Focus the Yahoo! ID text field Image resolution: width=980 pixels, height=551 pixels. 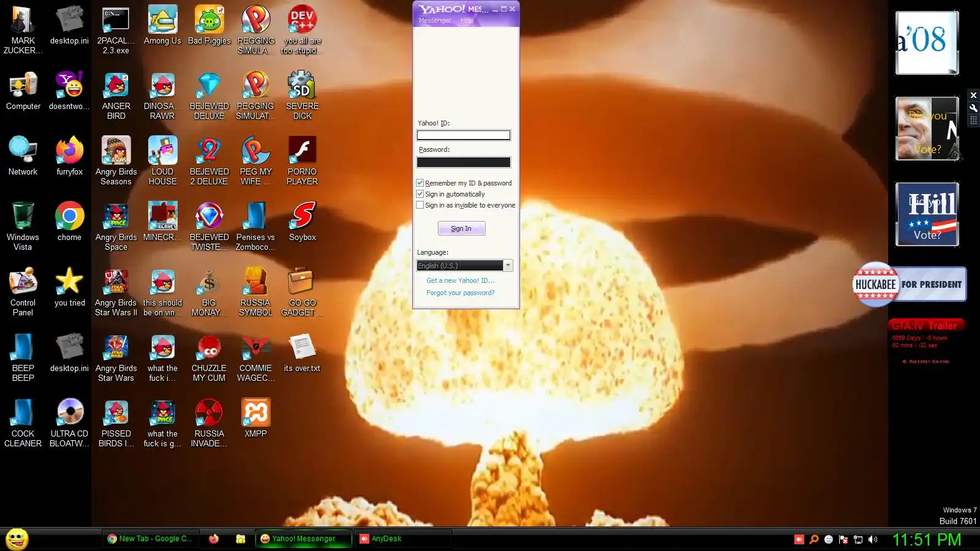[464, 135]
